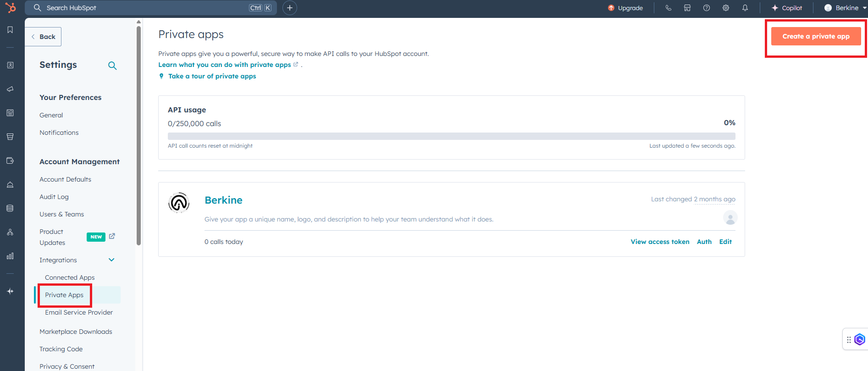868x371 pixels.
Task: Open the Help question mark icon
Action: tap(707, 8)
